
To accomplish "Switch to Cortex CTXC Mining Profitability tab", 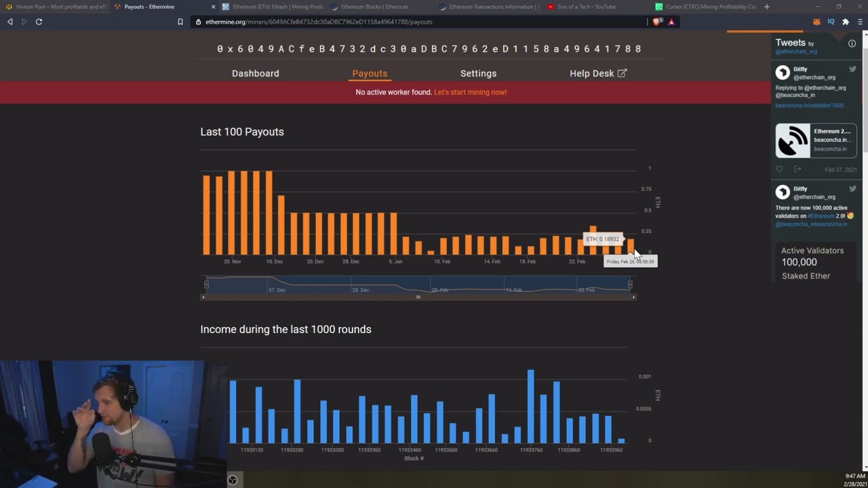I will click(705, 7).
